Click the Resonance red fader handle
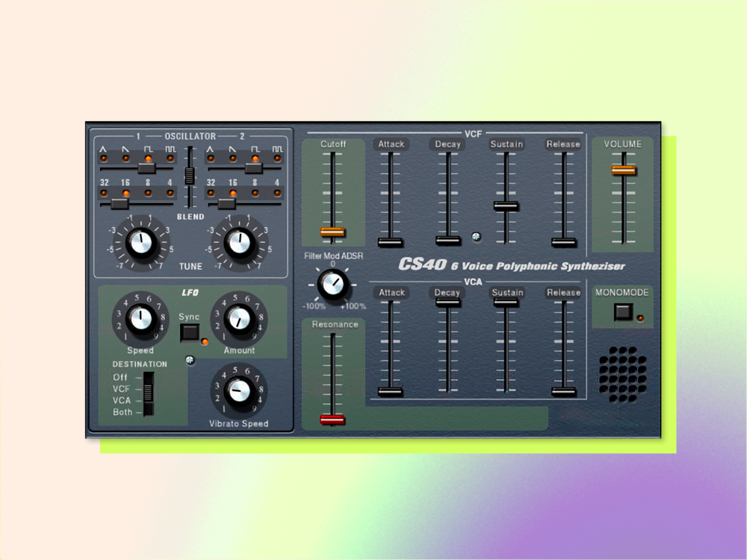 click(x=332, y=420)
